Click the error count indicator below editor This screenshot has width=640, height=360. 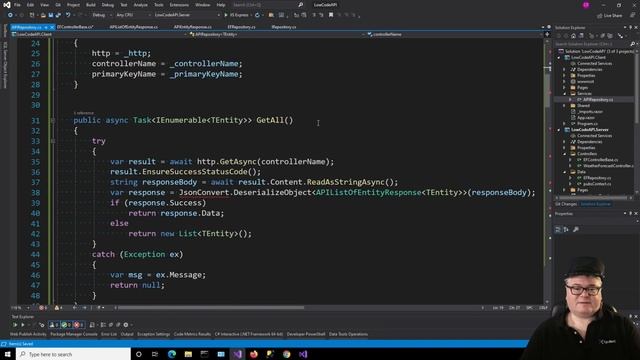[x=43, y=308]
